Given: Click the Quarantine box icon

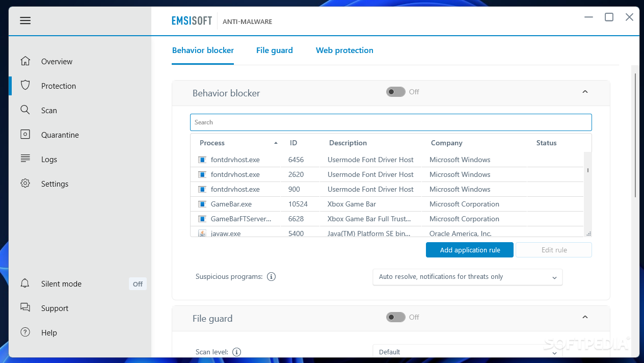Looking at the screenshot, I should coord(25,134).
